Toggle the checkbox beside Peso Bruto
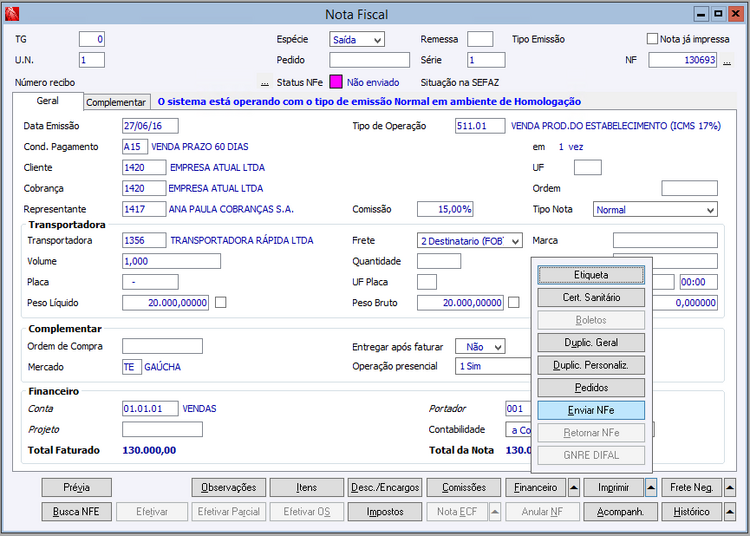The height and width of the screenshot is (536, 750). 514,303
